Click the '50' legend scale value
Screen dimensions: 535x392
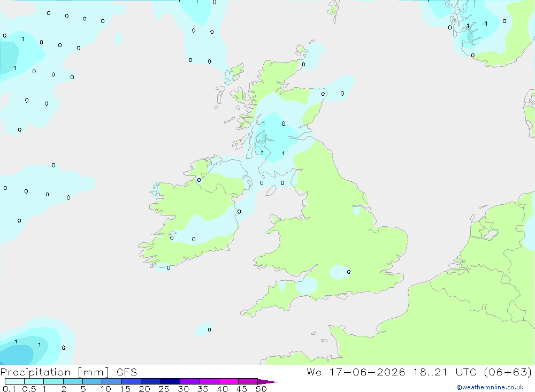[x=261, y=389]
